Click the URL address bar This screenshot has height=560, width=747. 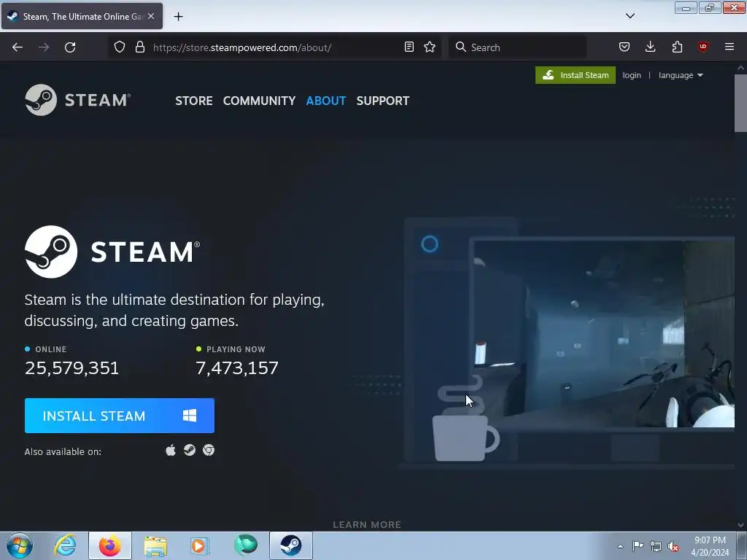click(x=276, y=47)
